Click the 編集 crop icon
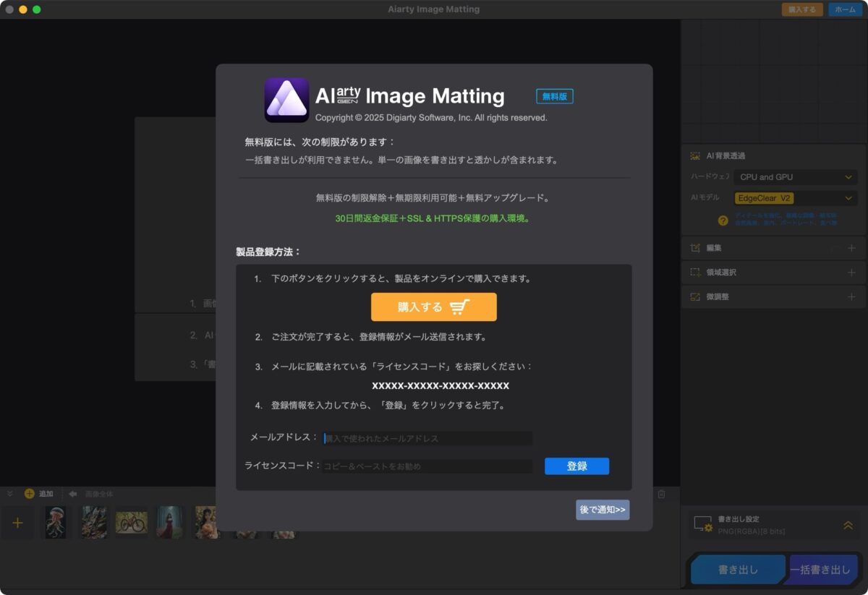Image resolution: width=868 pixels, height=595 pixels. pyautogui.click(x=695, y=248)
